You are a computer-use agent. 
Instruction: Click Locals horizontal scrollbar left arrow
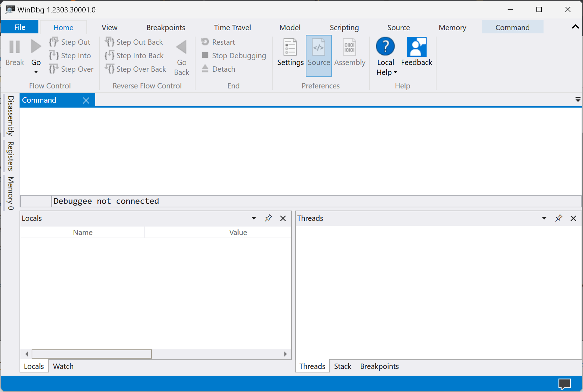pos(27,354)
